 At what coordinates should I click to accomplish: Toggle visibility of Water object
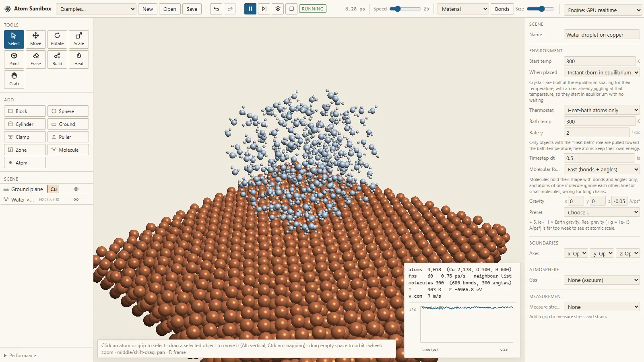click(x=76, y=200)
